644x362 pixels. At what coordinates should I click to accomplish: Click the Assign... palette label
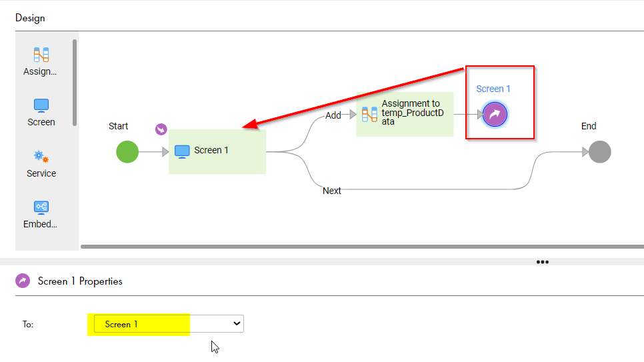40,71
